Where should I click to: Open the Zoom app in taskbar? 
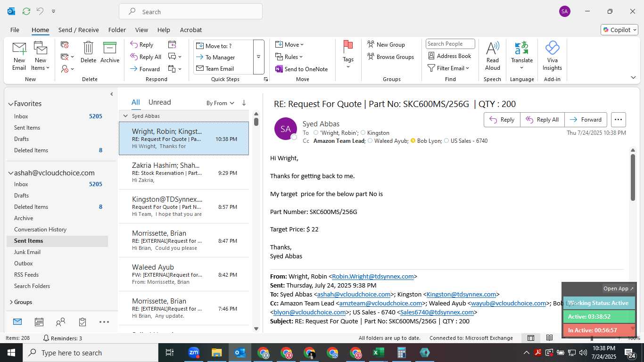click(x=194, y=353)
